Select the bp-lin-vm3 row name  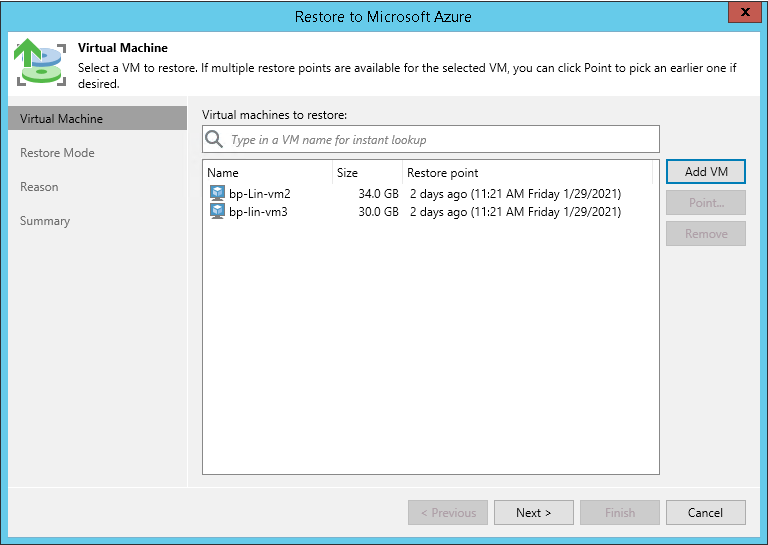tap(258, 212)
